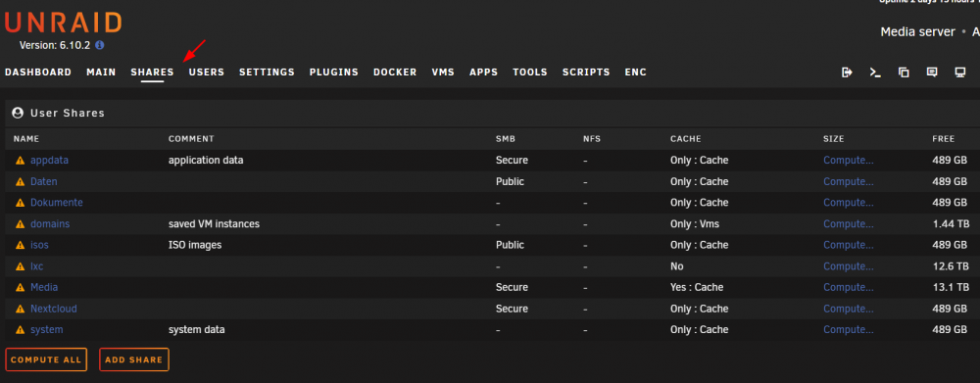The image size is (980, 383).
Task: Click the User Shares header icon
Action: 18,113
